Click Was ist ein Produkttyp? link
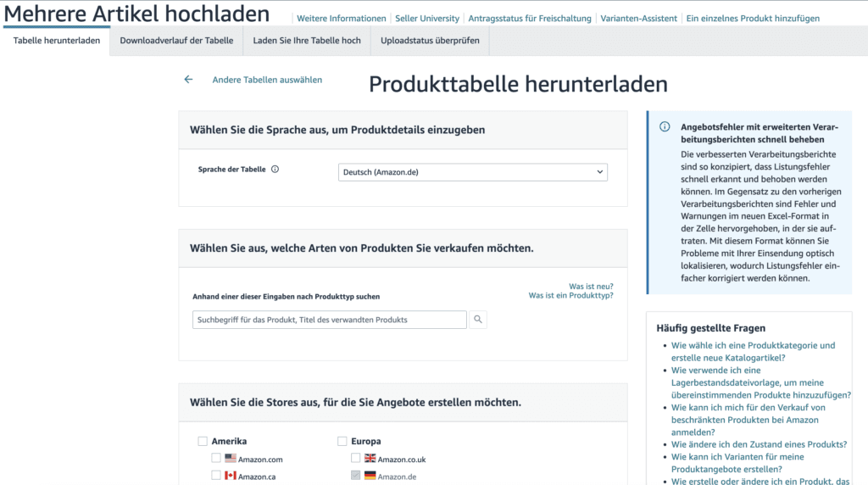This screenshot has width=868, height=485. click(x=570, y=295)
